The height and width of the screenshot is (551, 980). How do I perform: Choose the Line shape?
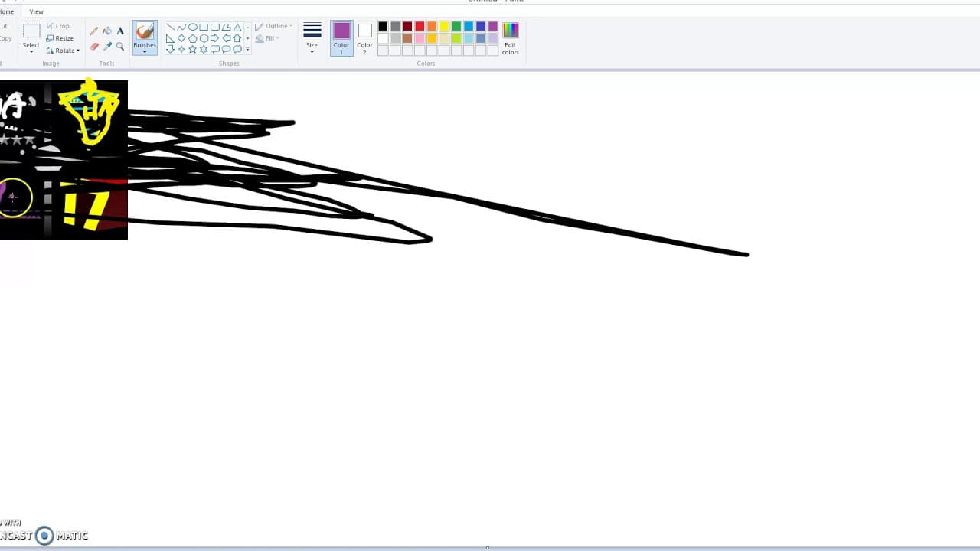(x=171, y=27)
